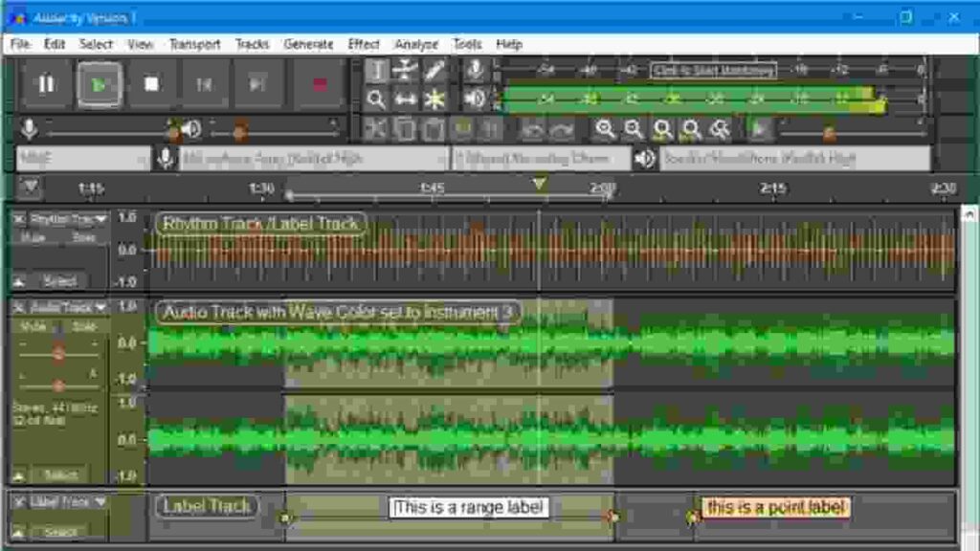Toggle Mute on the Audio Track
This screenshot has width=980, height=551.
[x=33, y=326]
